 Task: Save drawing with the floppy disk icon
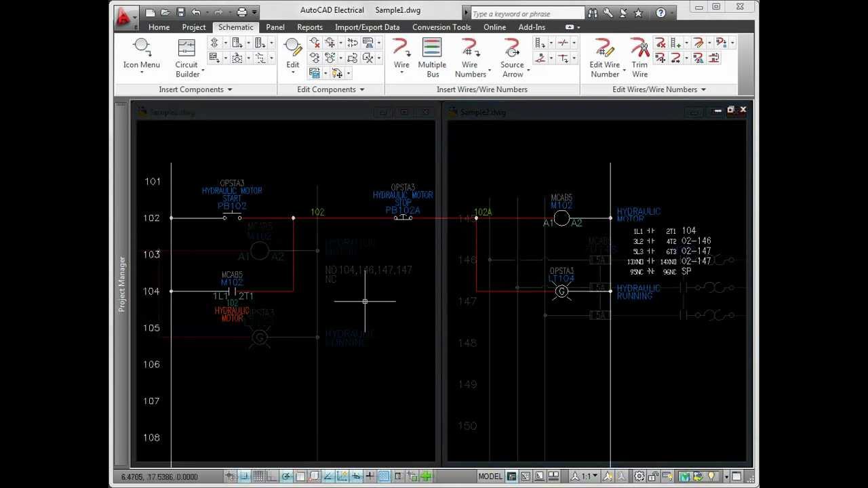(x=180, y=12)
